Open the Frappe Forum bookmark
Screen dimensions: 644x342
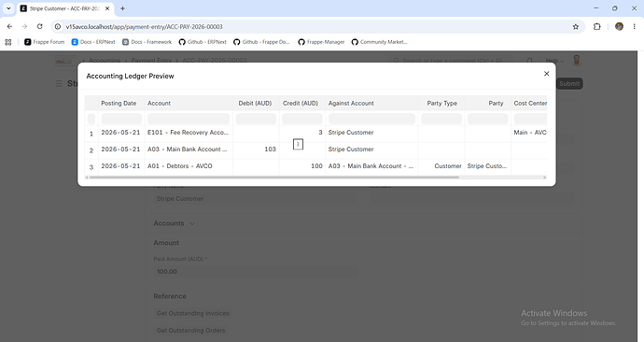[45, 42]
